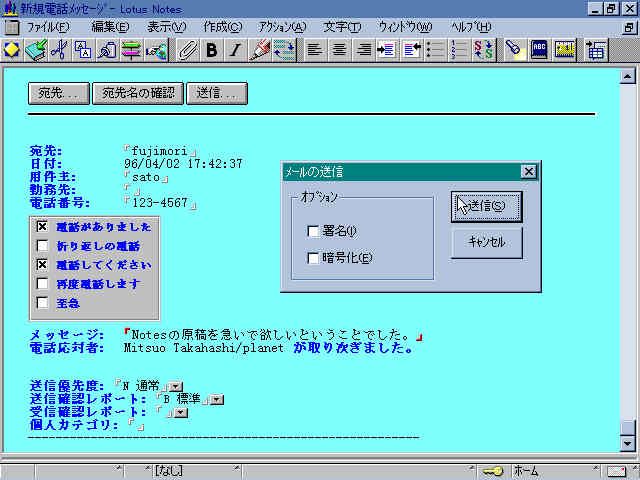Click the outdent paragraph icon
The width and height of the screenshot is (640, 480).
point(411,50)
